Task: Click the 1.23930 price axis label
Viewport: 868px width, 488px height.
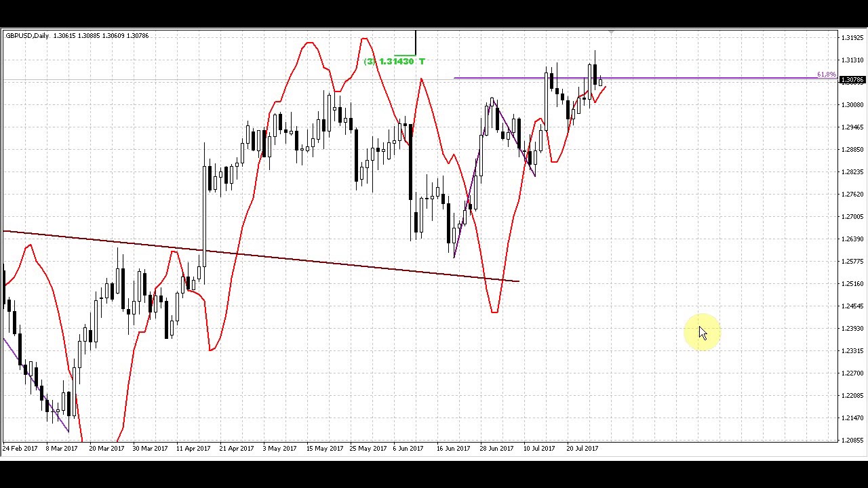Action: 852,329
